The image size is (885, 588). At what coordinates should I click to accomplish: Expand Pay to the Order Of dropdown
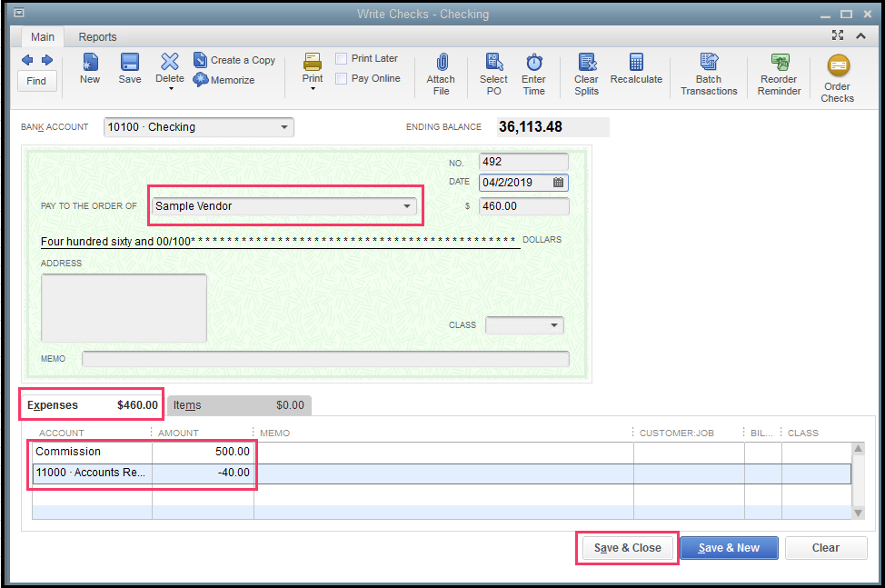point(407,206)
